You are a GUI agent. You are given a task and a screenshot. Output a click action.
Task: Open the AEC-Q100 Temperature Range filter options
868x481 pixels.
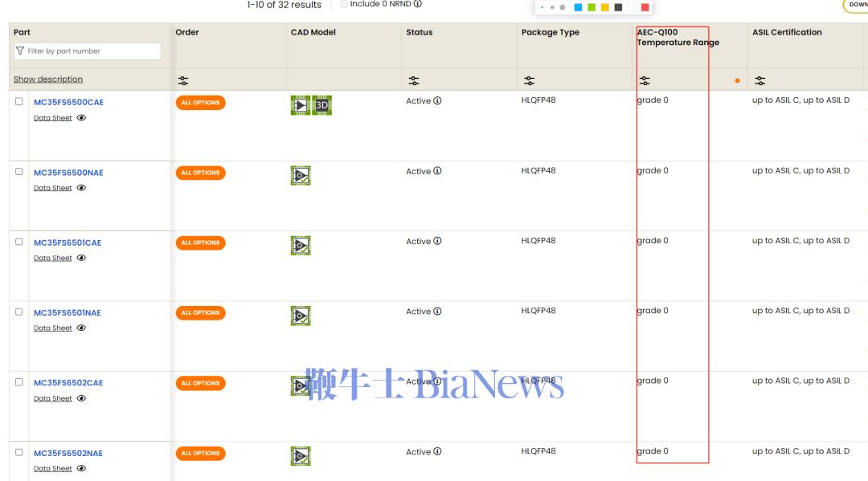(645, 81)
